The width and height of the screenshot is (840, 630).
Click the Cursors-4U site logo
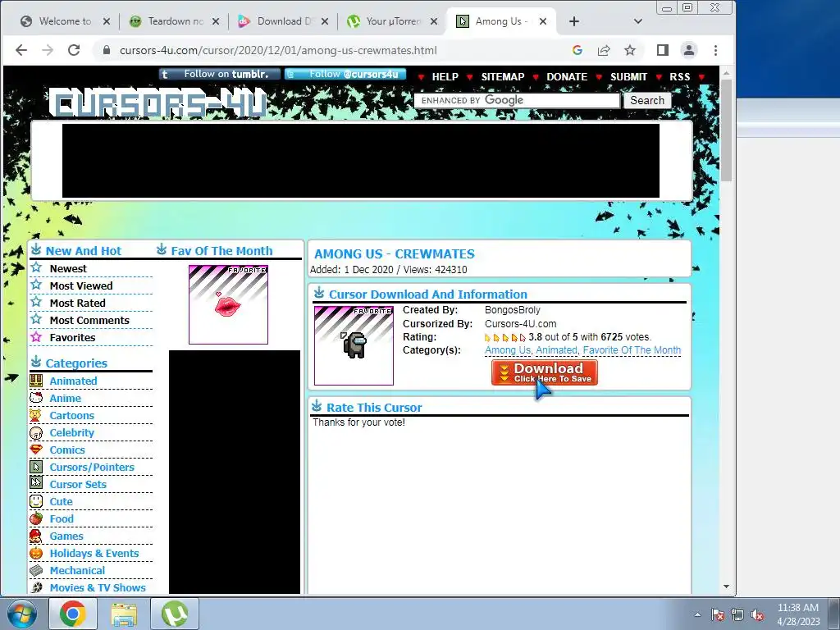(159, 103)
